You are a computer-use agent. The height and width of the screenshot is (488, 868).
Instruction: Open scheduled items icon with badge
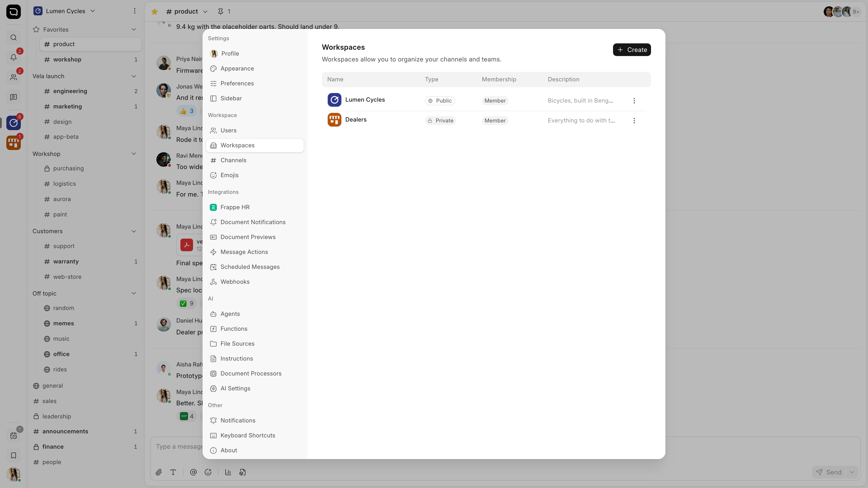(14, 436)
